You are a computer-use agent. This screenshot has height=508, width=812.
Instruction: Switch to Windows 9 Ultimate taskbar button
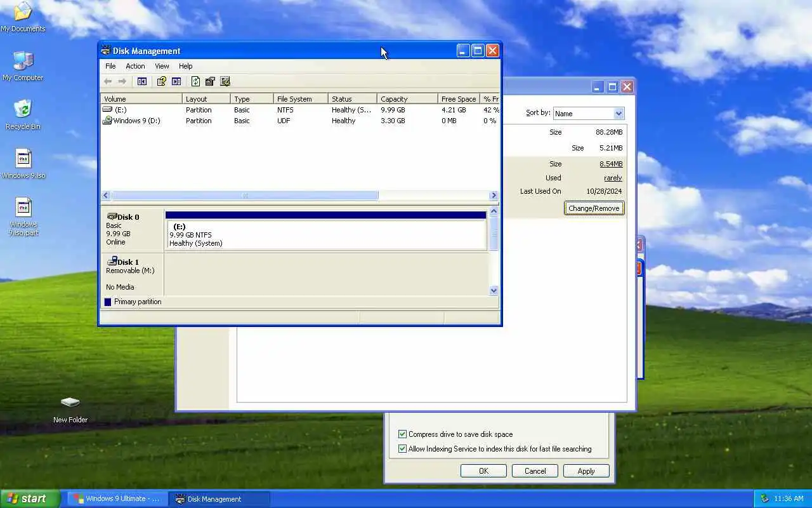117,498
